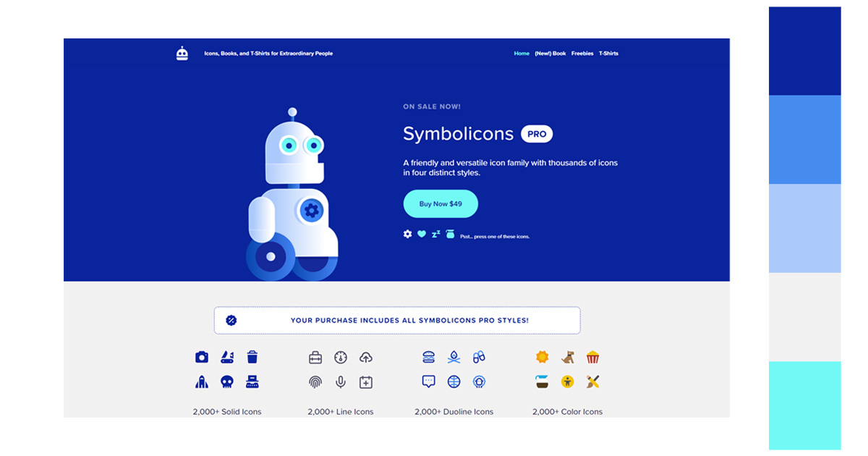Image resolution: width=868 pixels, height=456 pixels.
Task: Click the purchase includes all styles banner
Action: tap(397, 320)
